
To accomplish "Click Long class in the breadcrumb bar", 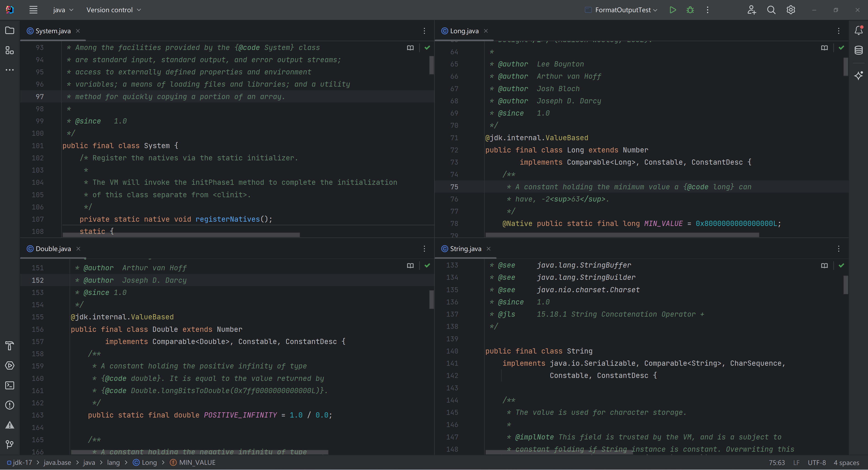I will (145, 463).
